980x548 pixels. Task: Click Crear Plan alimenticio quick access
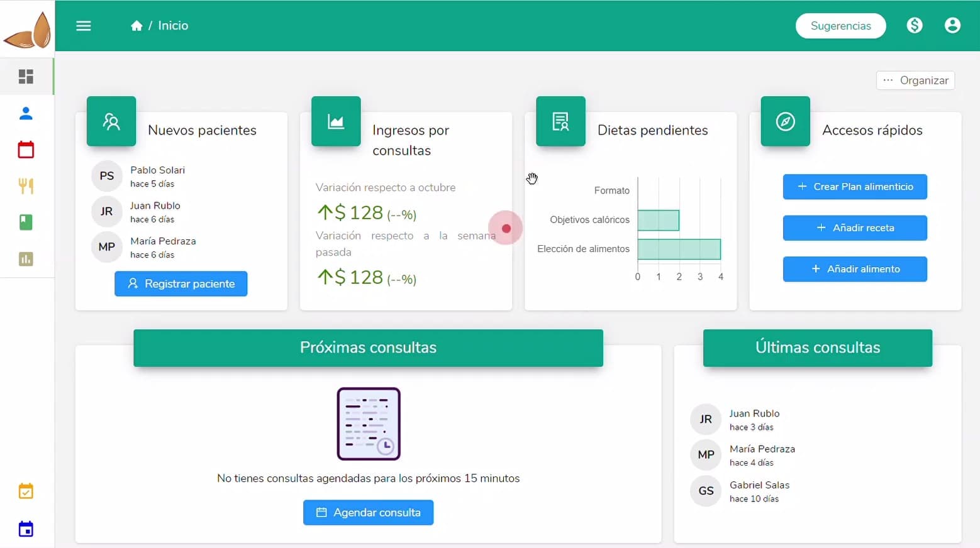855,187
